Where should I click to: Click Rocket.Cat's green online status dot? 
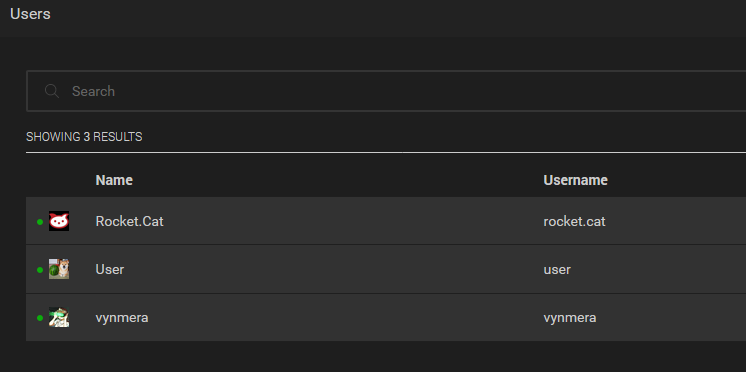(40, 222)
